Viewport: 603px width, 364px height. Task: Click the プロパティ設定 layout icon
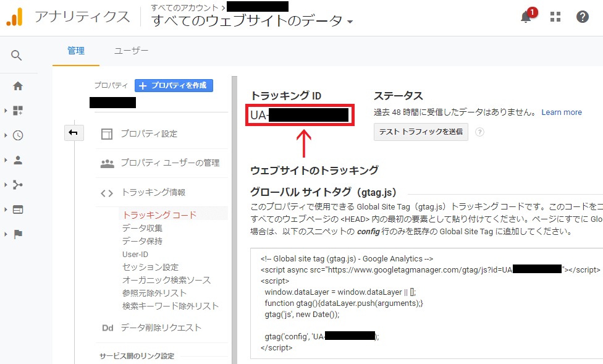click(x=106, y=134)
